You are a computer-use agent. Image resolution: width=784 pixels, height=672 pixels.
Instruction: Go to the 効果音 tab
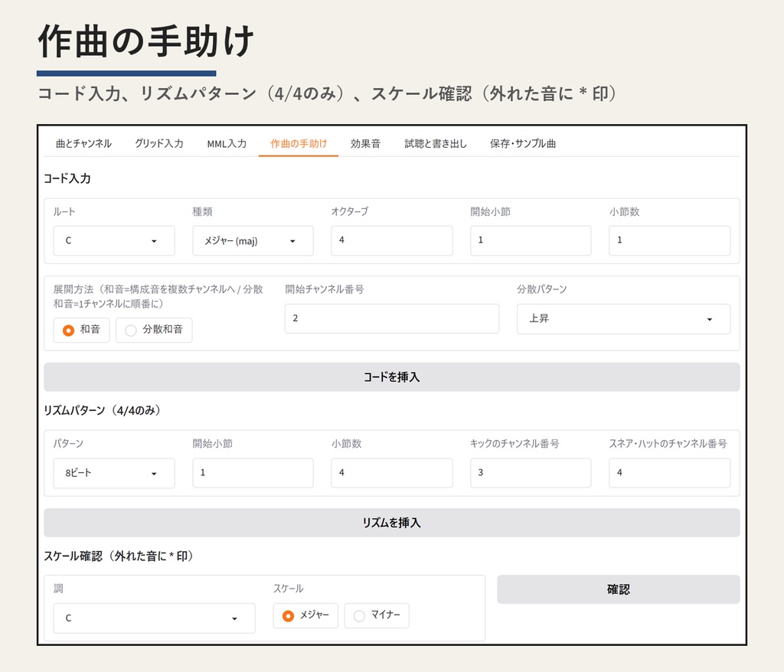tap(365, 143)
